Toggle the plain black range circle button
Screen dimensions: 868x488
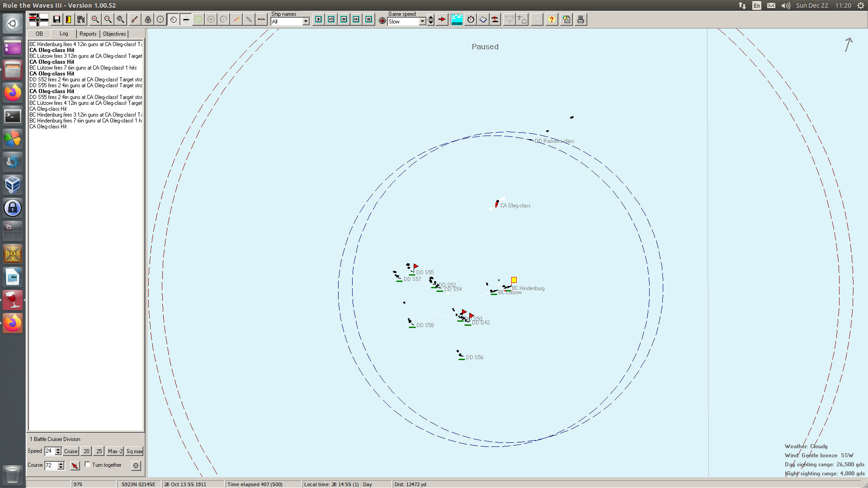[160, 19]
